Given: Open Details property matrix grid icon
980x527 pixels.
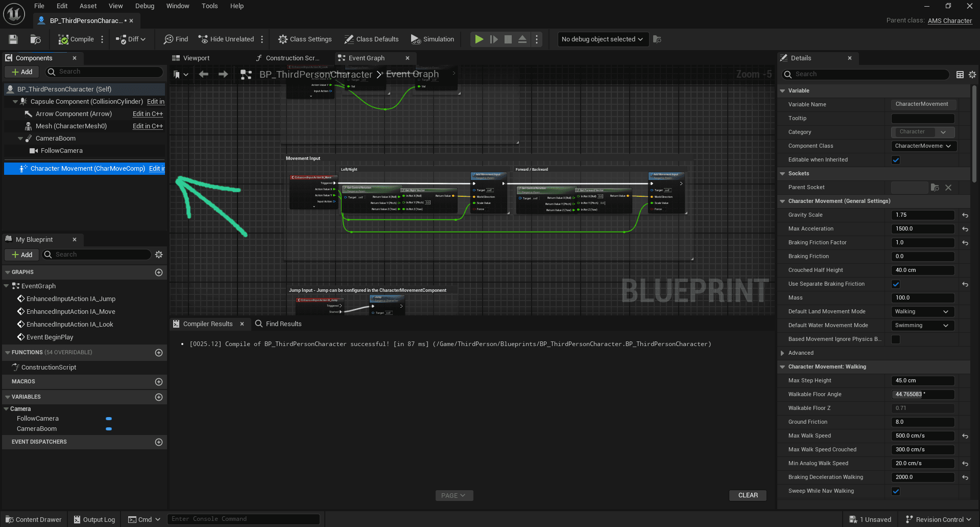Looking at the screenshot, I should pos(960,75).
